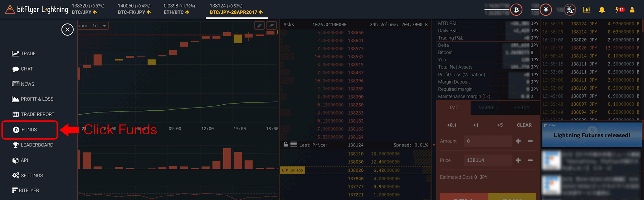The height and width of the screenshot is (200, 644).
Task: Open the bar chart statistics icon
Action: tap(586, 10)
